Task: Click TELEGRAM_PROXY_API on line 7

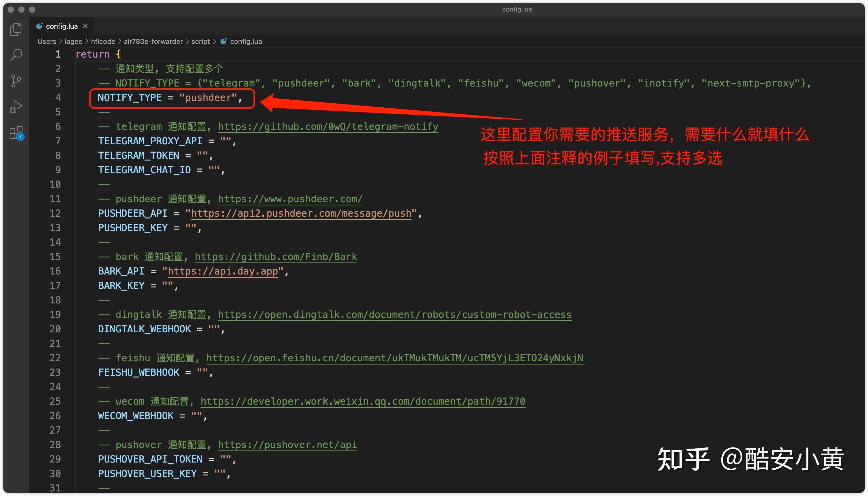Action: coord(150,141)
